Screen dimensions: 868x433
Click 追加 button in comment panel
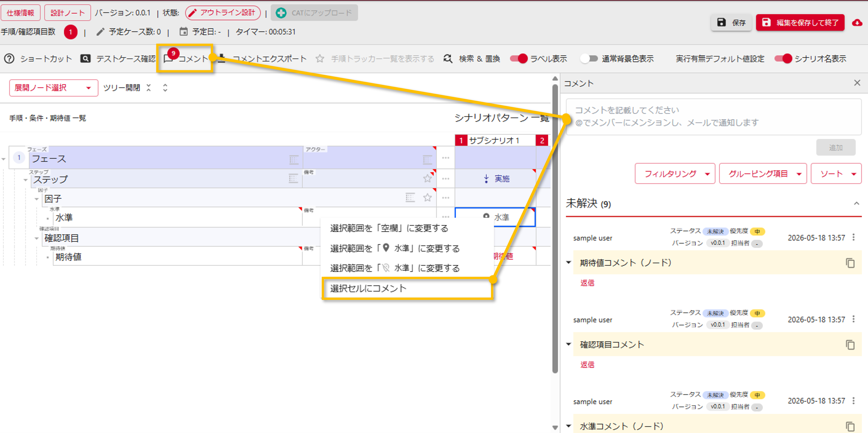(x=836, y=147)
